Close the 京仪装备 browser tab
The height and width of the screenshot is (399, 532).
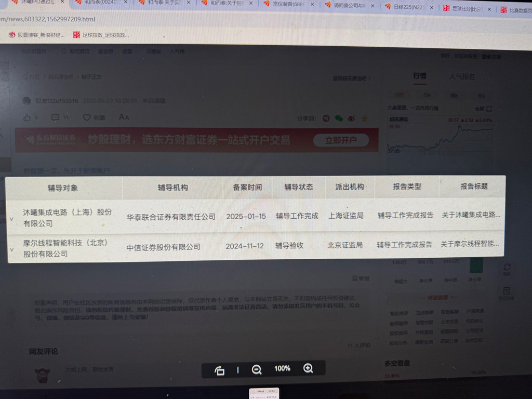coord(312,4)
